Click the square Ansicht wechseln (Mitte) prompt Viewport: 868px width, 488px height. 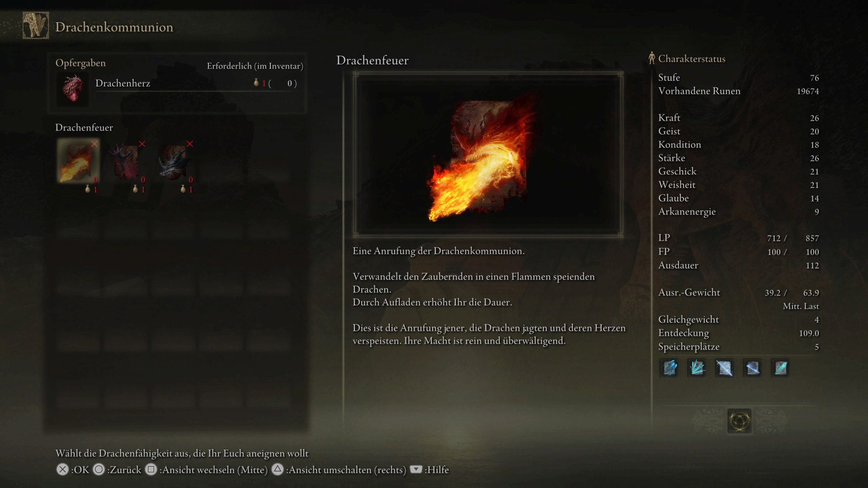[206, 470]
